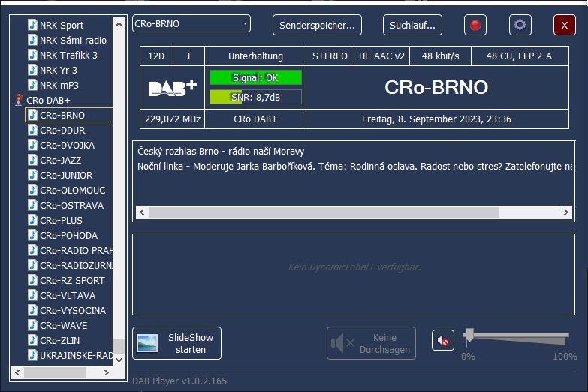Select NRK mP3 station
588x392 pixels.
[x=59, y=85]
